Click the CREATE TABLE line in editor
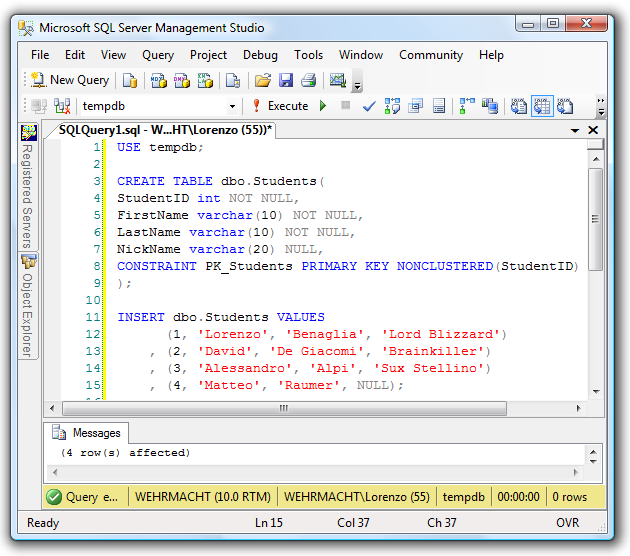 point(221,181)
